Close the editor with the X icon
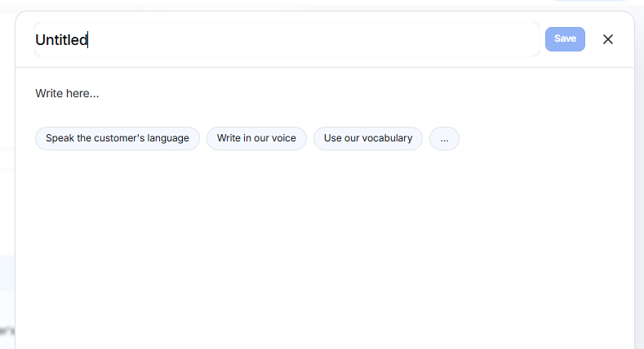644x349 pixels. 608,39
